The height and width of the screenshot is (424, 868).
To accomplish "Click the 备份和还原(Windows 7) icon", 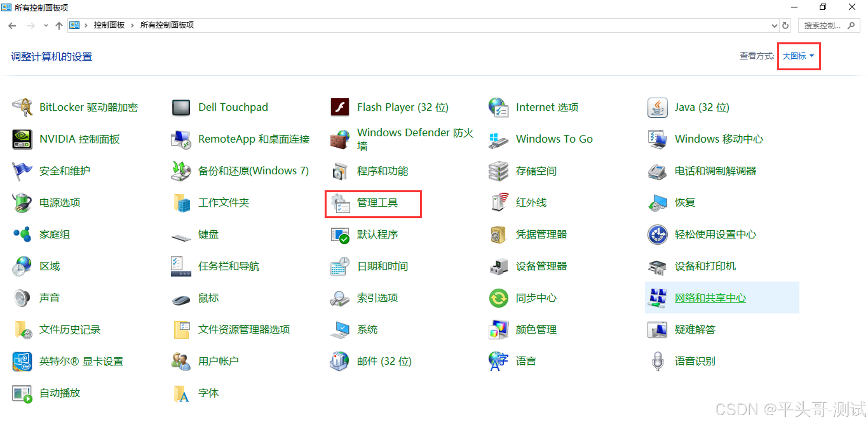I will coord(181,171).
